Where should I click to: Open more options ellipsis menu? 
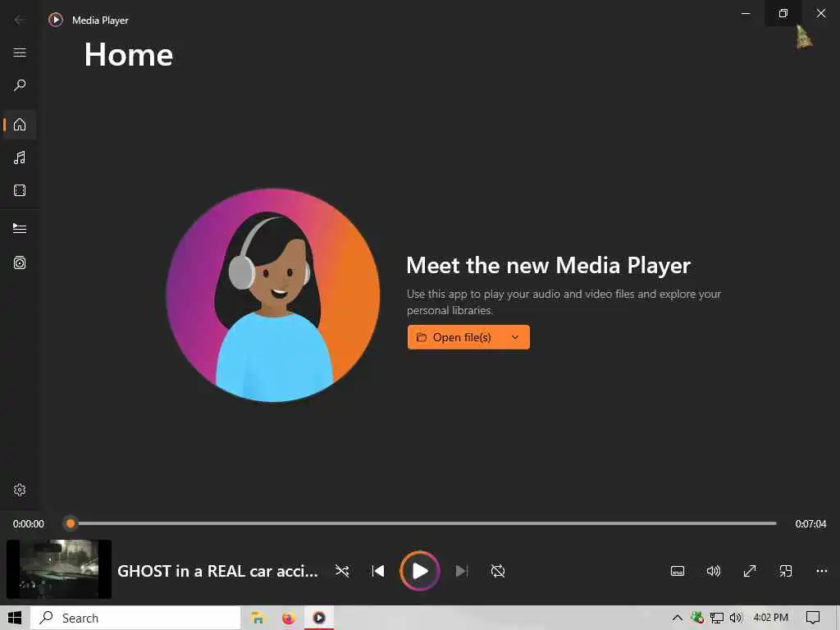[822, 571]
